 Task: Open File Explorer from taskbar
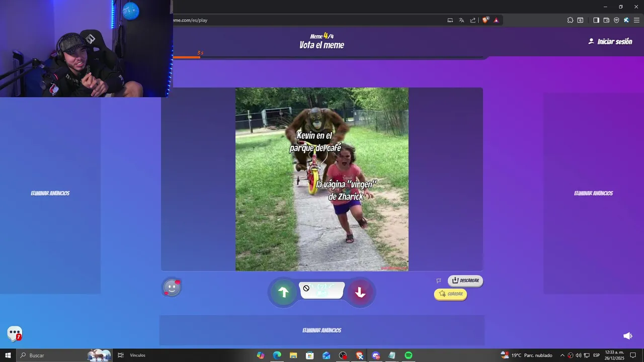(x=293, y=355)
